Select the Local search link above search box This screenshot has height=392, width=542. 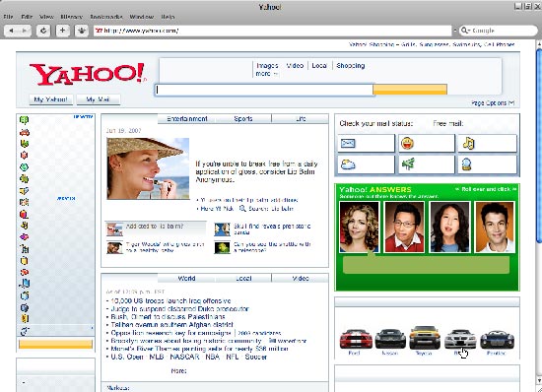coord(319,66)
